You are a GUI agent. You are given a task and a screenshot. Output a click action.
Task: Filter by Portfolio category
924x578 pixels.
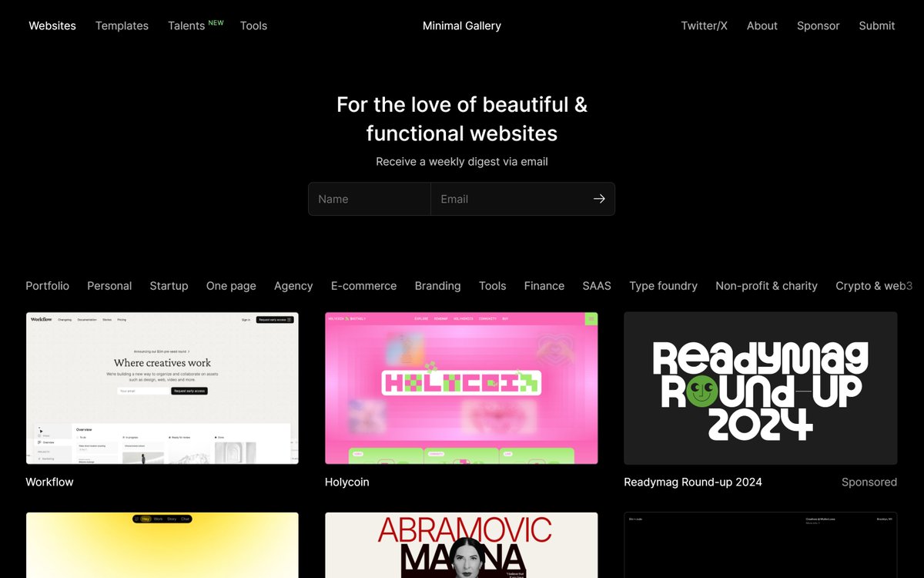click(47, 285)
